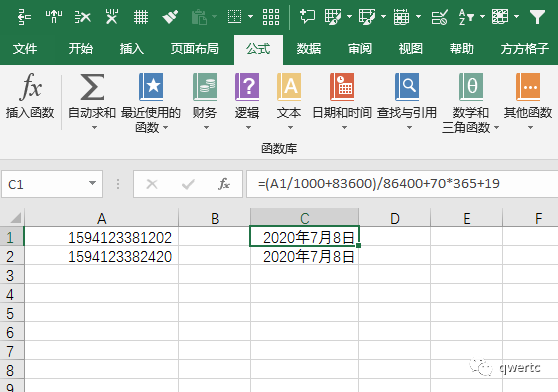Click the AutoSum sigma icon
The width and height of the screenshot is (558, 392).
(x=92, y=87)
